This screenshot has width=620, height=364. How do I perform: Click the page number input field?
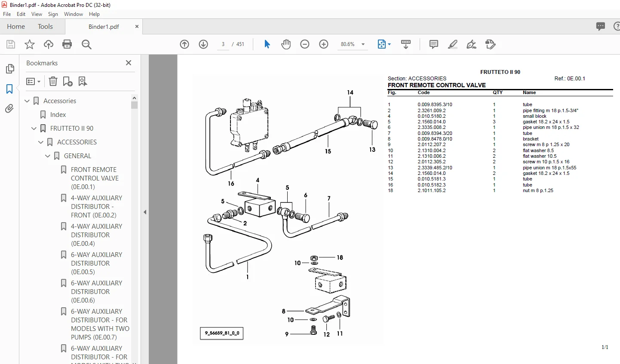(x=223, y=44)
